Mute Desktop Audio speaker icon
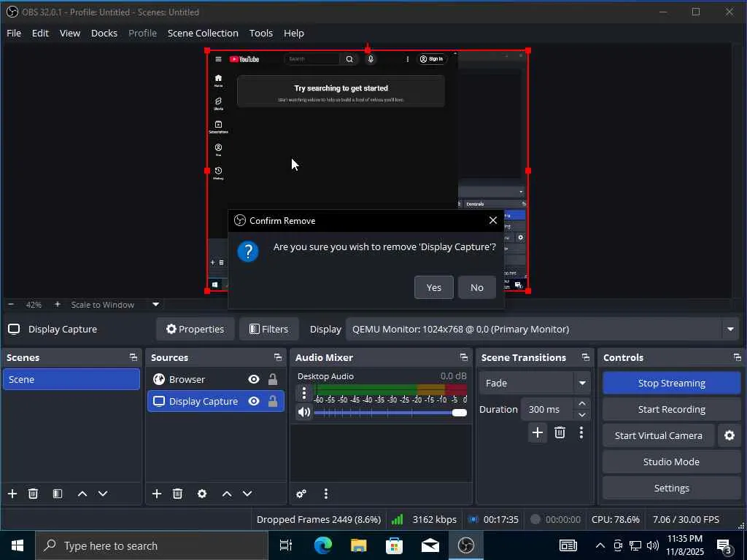The image size is (747, 560). [x=304, y=412]
